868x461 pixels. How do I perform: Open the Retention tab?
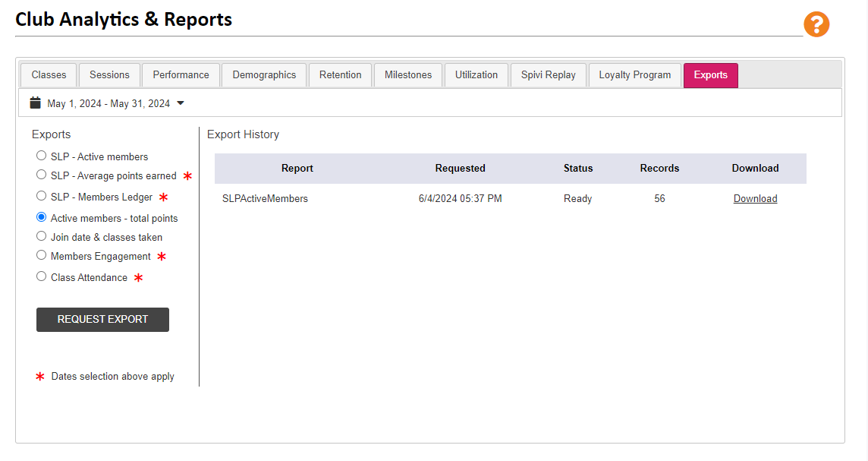pyautogui.click(x=340, y=74)
